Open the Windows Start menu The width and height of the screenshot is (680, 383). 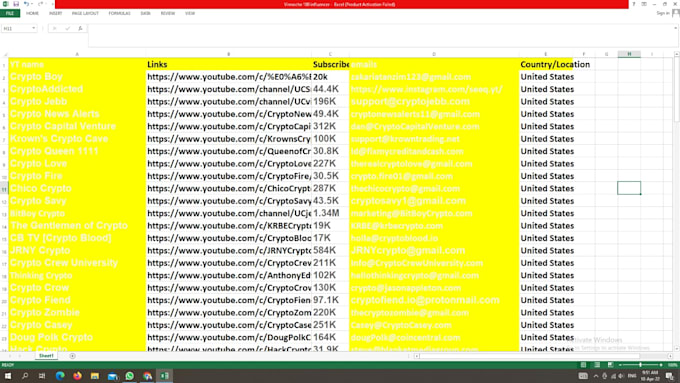(8, 376)
